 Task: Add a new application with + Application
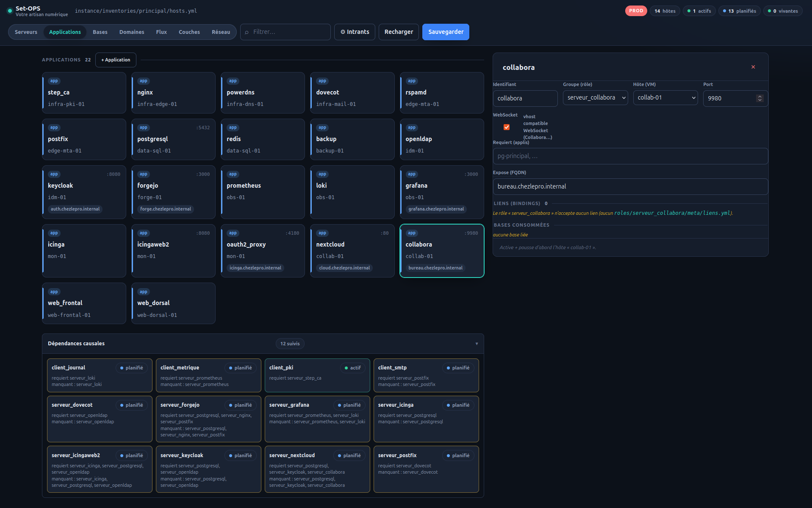[x=116, y=60]
